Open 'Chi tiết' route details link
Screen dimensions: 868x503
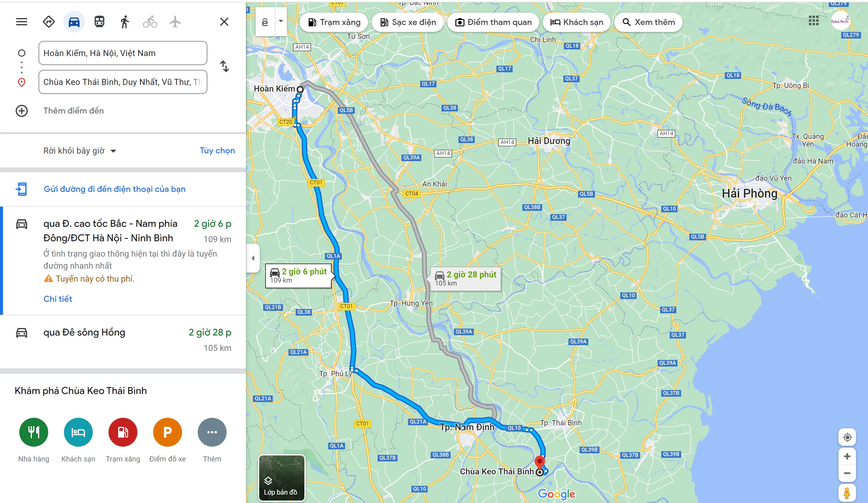(58, 299)
